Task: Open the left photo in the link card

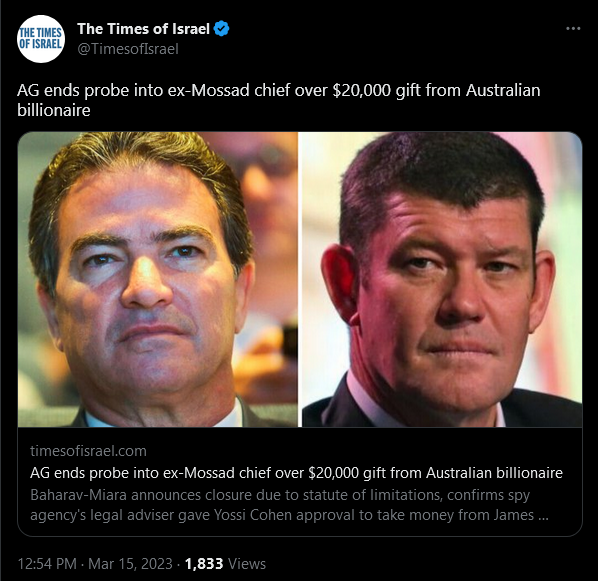Action: (x=158, y=280)
